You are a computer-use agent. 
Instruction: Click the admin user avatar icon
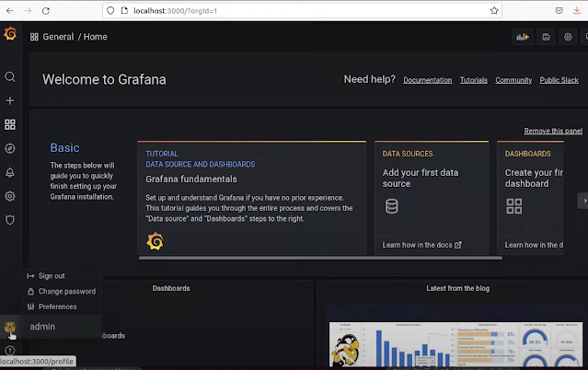[10, 327]
